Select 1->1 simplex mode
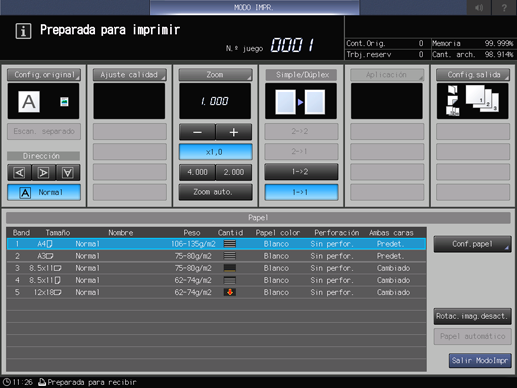 [x=301, y=192]
